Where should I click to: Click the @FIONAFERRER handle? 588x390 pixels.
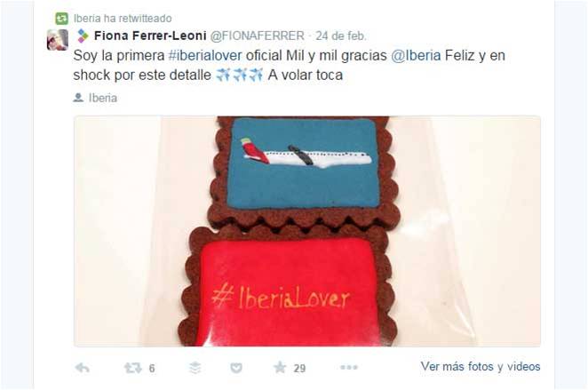(x=258, y=36)
